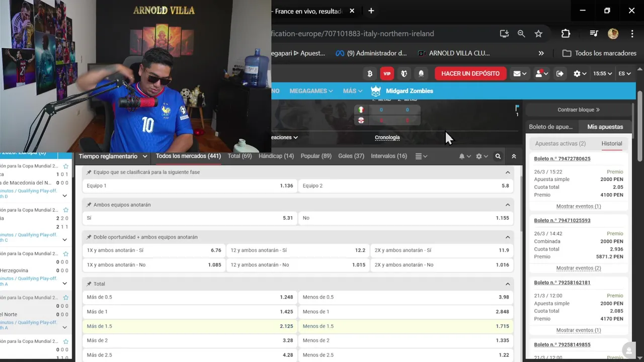Favorite the Macedonia del N... match star

click(66, 166)
